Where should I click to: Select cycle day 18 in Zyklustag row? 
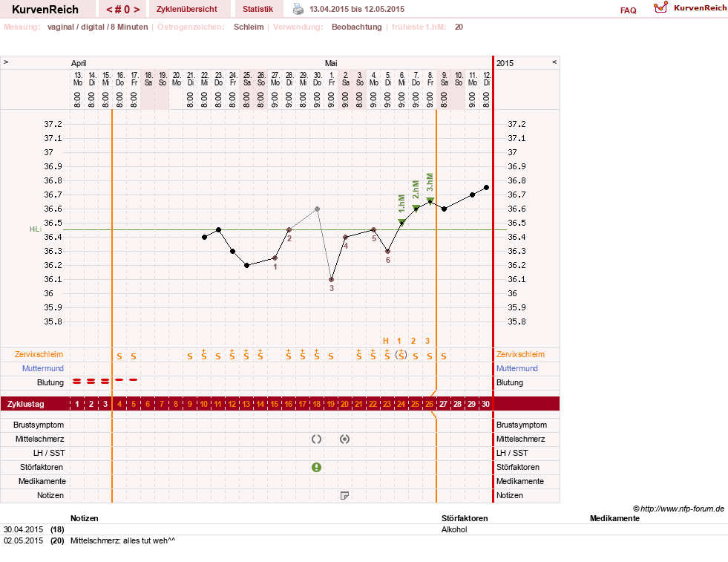pos(317,404)
